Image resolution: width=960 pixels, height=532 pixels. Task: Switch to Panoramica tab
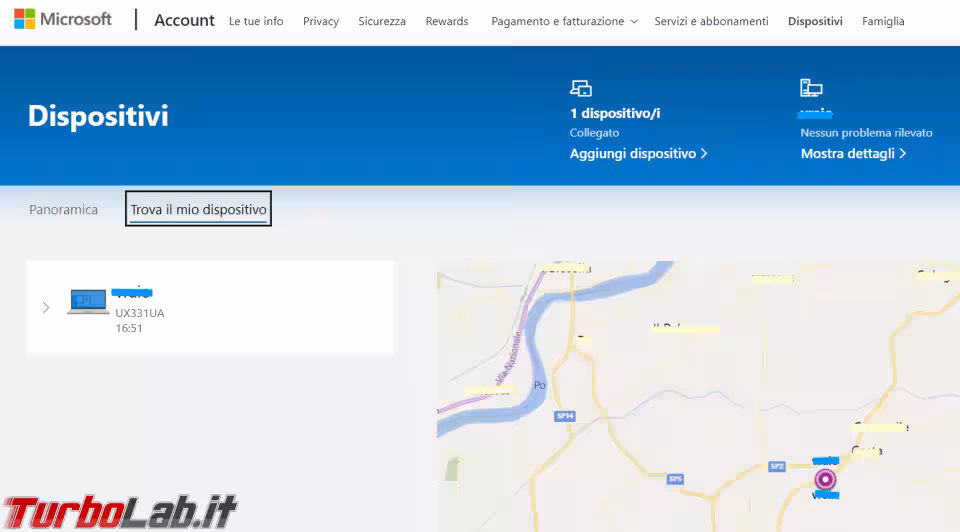click(x=63, y=210)
